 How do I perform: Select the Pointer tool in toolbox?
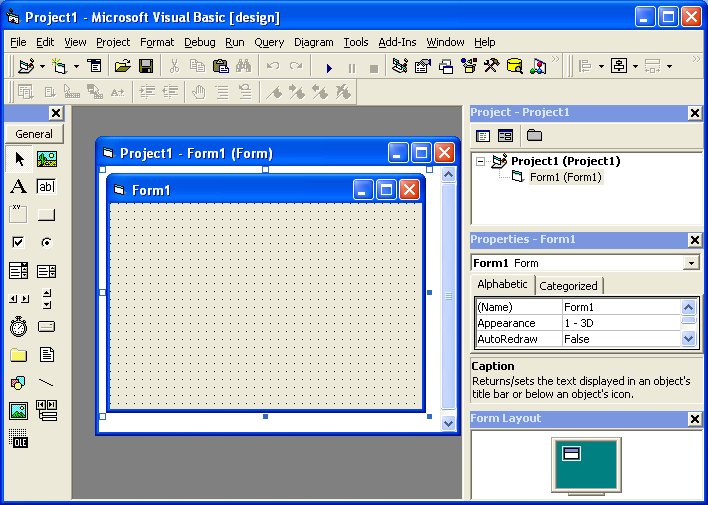pyautogui.click(x=19, y=159)
